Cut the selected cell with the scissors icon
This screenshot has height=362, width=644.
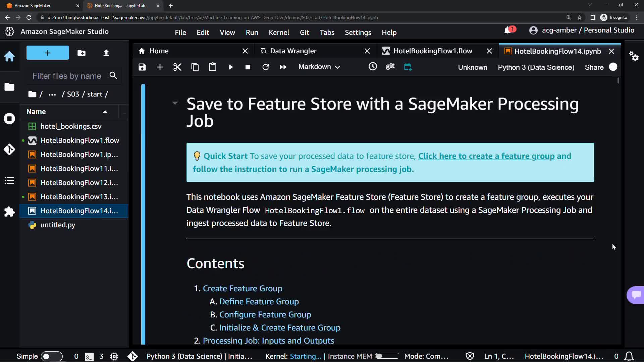pos(177,67)
